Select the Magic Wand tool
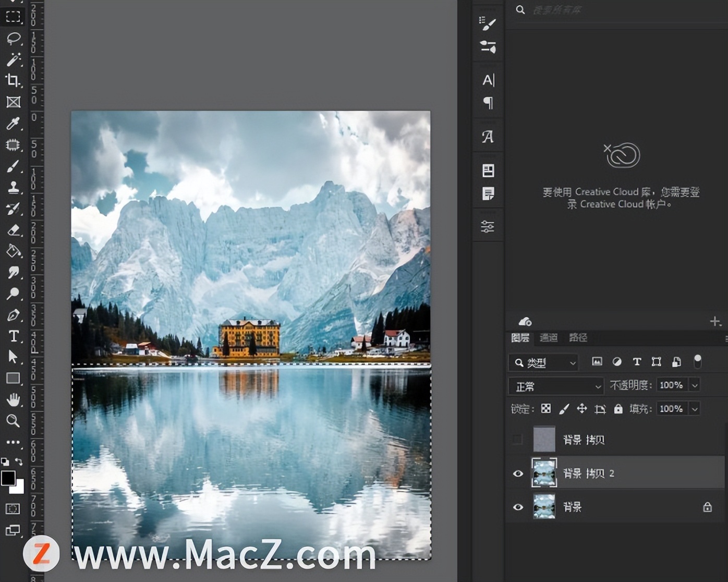 tap(13, 59)
